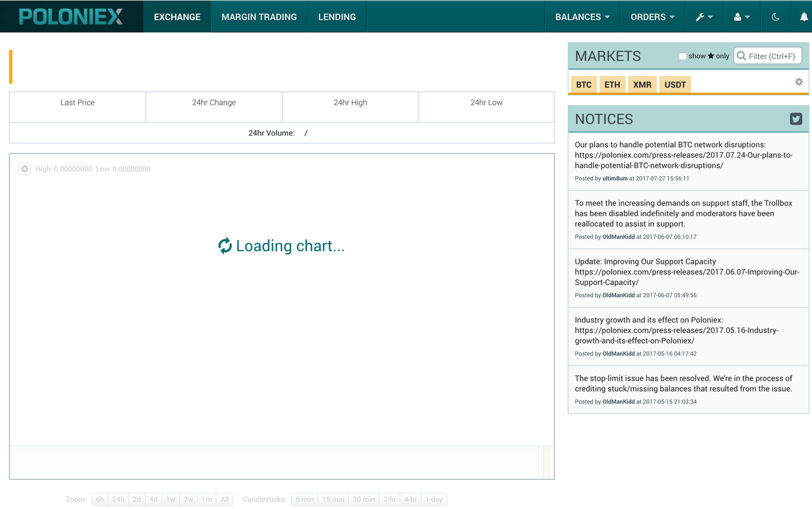The image size is (812, 509).
Task: Click the 24hr High cell
Action: coord(350,107)
